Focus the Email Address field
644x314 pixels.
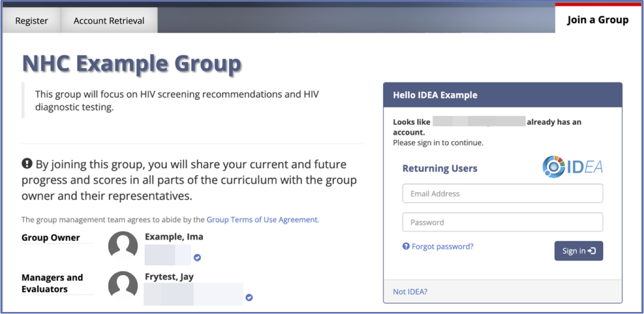pyautogui.click(x=503, y=194)
